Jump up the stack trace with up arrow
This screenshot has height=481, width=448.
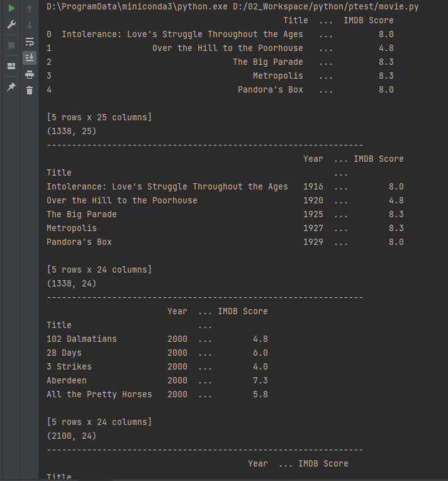30,9
